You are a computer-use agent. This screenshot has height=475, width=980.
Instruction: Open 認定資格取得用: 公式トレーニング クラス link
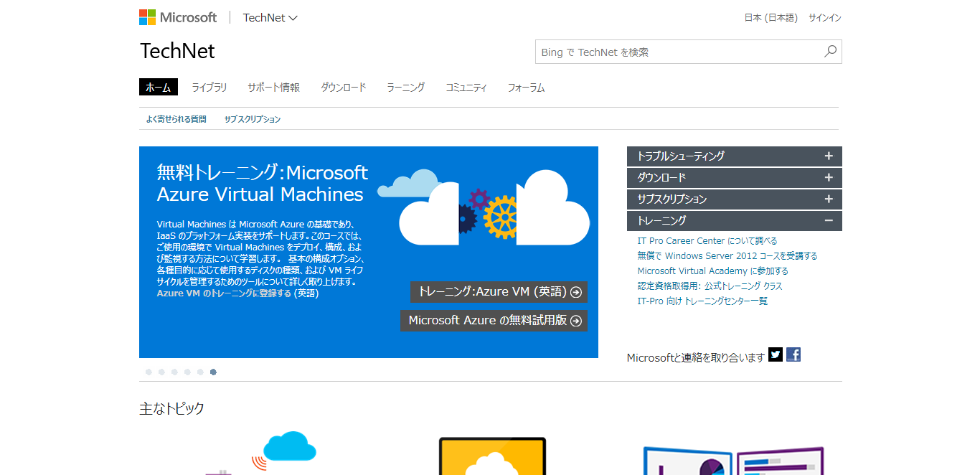click(x=710, y=286)
